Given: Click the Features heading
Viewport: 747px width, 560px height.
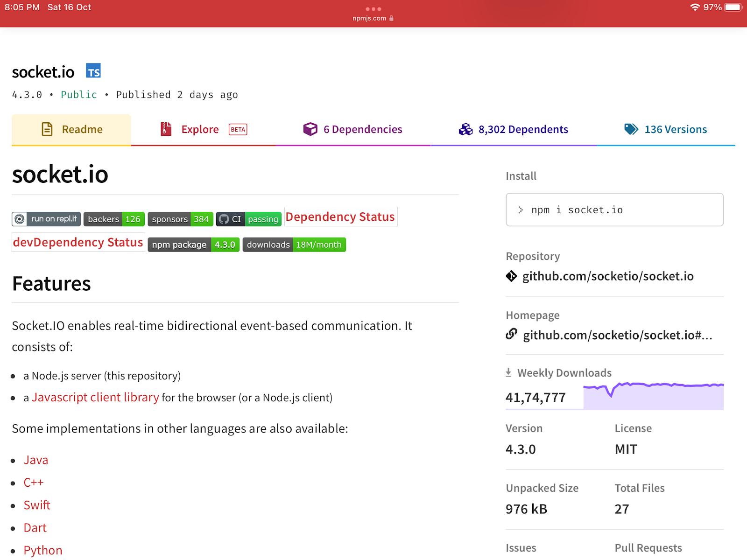Looking at the screenshot, I should [51, 284].
